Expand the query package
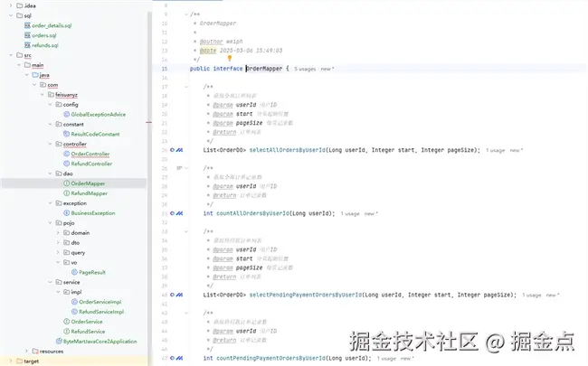This screenshot has height=366, width=588. tap(58, 252)
